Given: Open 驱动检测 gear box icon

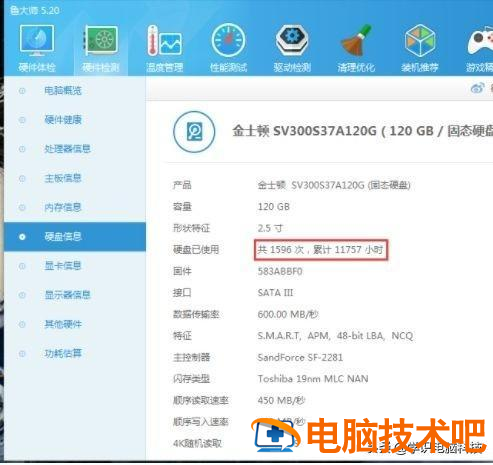Looking at the screenshot, I should 292,40.
